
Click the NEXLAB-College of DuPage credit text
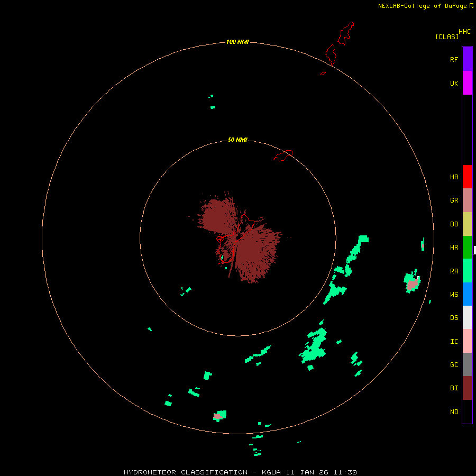(426, 6)
